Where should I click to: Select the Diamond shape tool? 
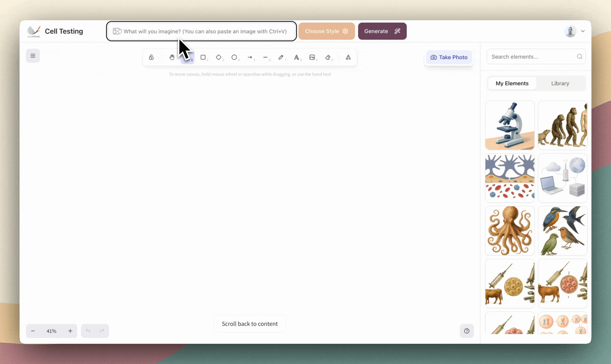(x=219, y=57)
